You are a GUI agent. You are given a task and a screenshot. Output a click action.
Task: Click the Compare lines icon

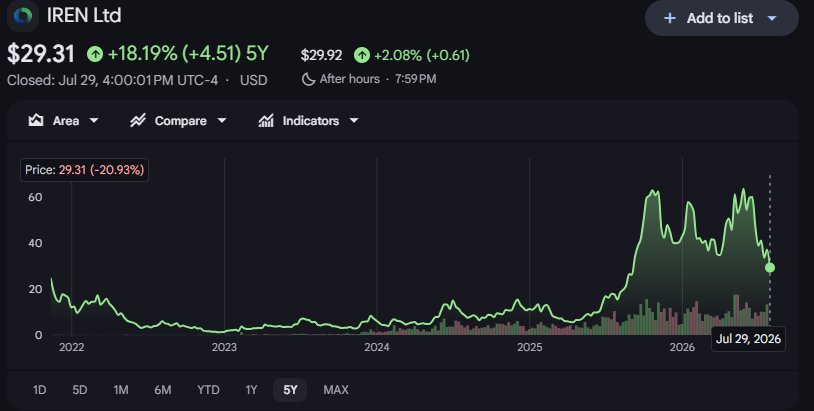click(138, 120)
